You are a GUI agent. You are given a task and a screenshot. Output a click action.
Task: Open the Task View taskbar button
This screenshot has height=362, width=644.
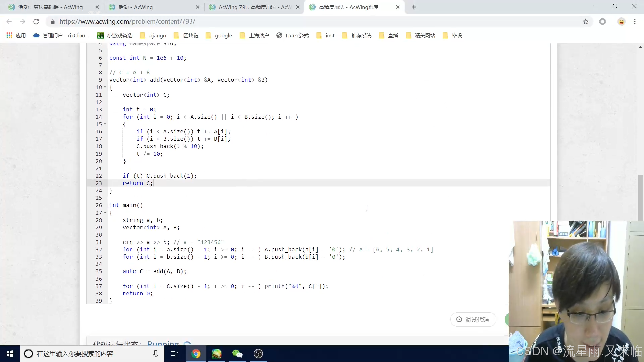pos(174,354)
